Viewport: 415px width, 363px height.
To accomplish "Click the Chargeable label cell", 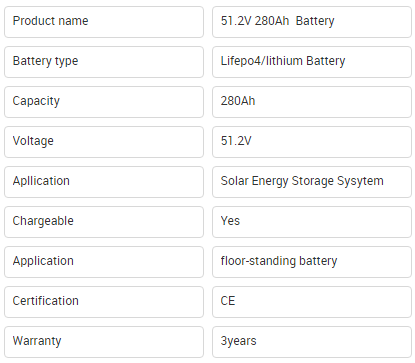I will (x=104, y=222).
